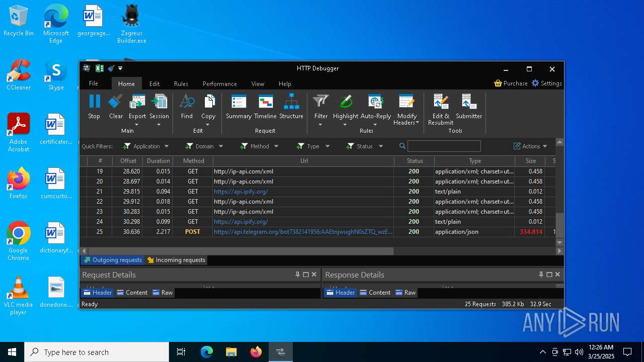Open the Submitter tool
644x362 pixels.
(x=469, y=107)
